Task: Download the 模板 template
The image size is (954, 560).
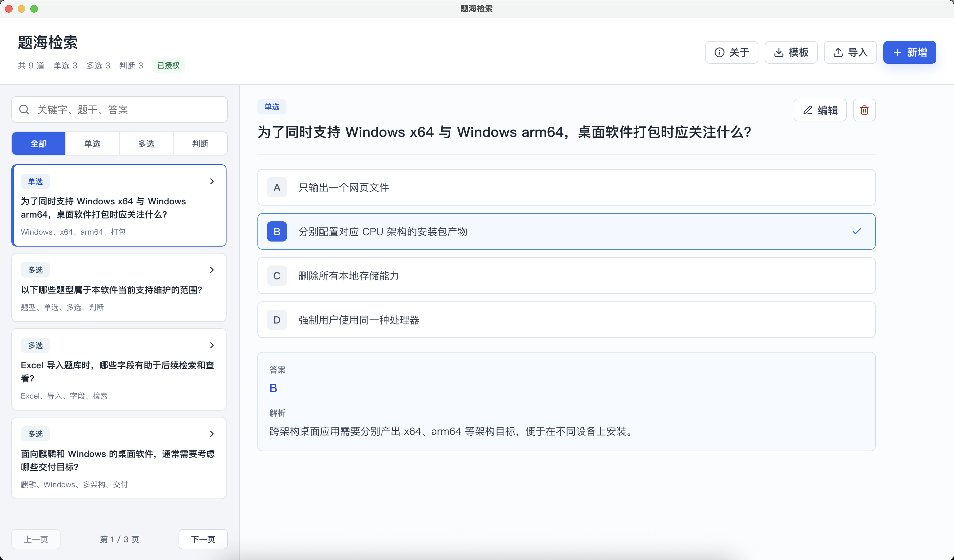Action: 791,52
